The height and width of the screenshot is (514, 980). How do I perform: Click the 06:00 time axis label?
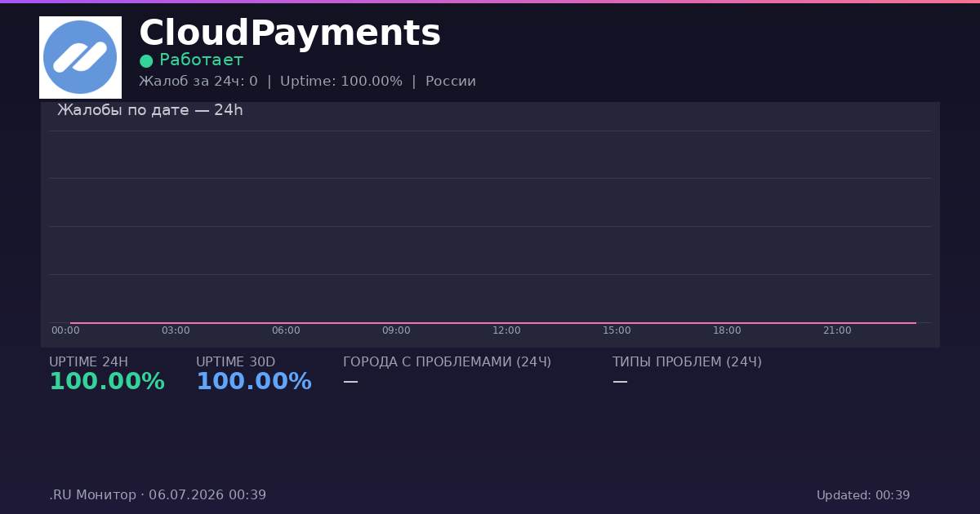pyautogui.click(x=286, y=330)
